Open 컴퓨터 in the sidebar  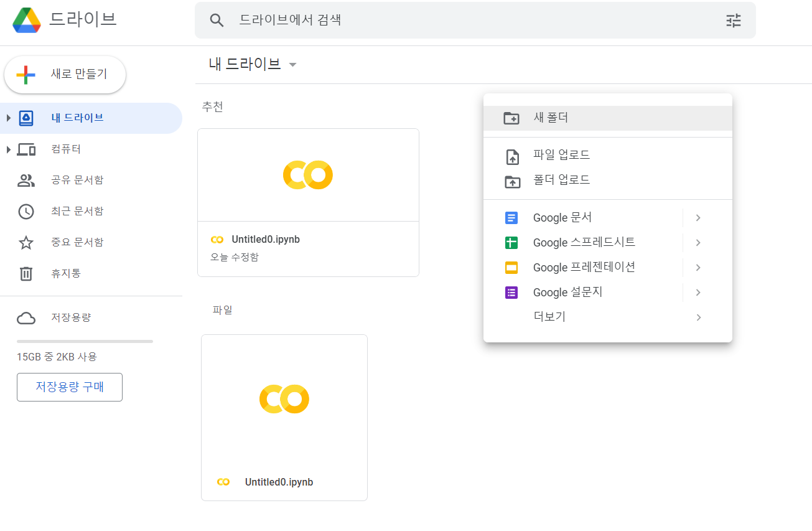[x=91, y=149]
